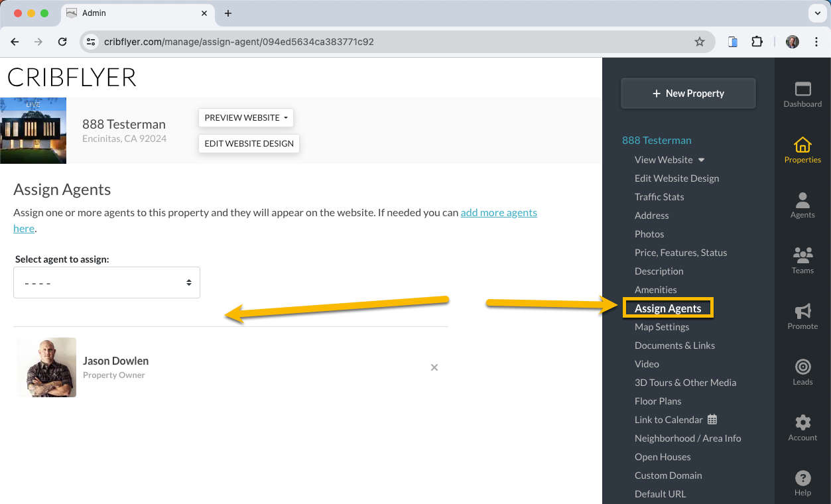Open Edit Website Design in sidebar
The width and height of the screenshot is (831, 504).
pyautogui.click(x=676, y=178)
